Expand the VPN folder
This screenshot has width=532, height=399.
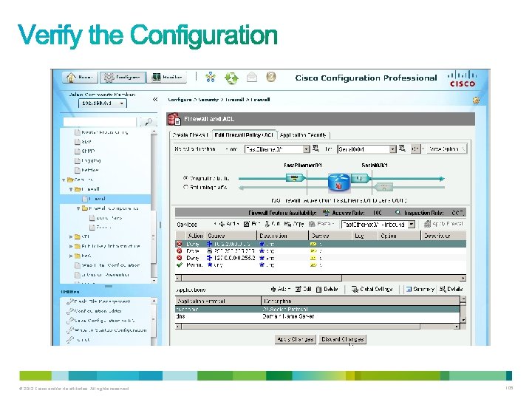(x=71, y=237)
